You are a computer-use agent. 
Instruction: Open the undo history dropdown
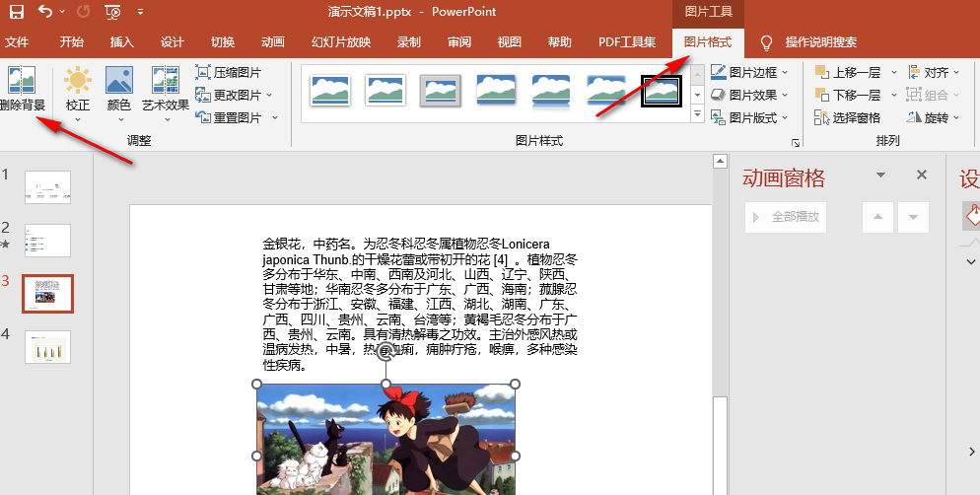tap(62, 12)
